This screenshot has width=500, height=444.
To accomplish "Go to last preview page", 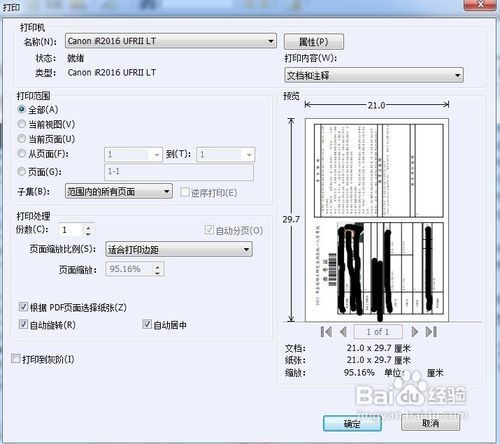I will [x=431, y=332].
